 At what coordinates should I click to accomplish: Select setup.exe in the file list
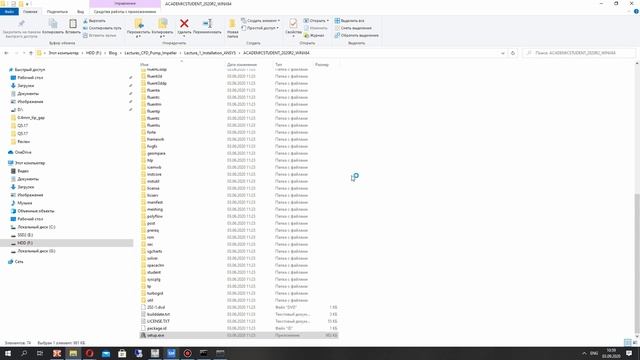(x=239, y=335)
